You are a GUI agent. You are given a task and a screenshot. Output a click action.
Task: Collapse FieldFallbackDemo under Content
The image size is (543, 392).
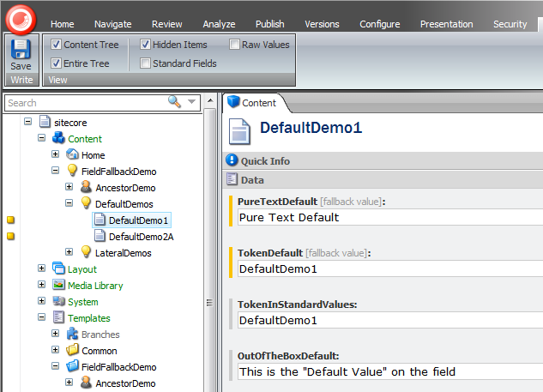coord(56,171)
